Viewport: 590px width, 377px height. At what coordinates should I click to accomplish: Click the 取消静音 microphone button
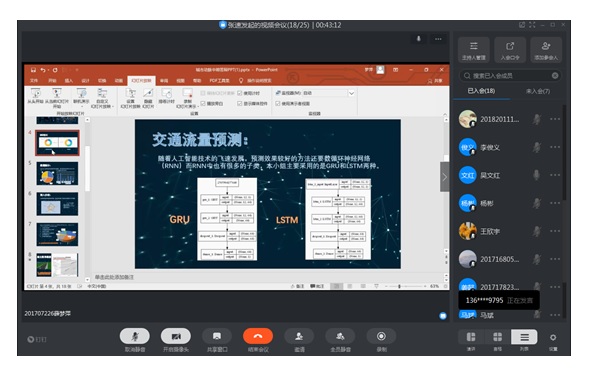pos(135,336)
